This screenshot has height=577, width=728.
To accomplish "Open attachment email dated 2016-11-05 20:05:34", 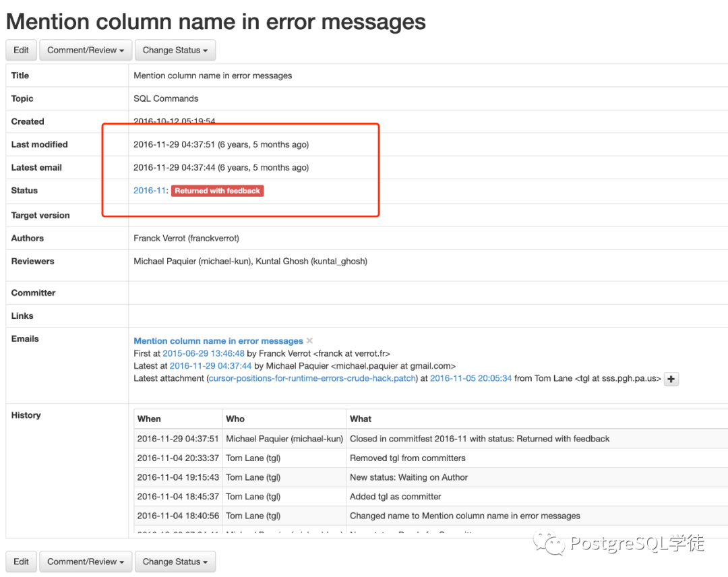I will tap(471, 379).
